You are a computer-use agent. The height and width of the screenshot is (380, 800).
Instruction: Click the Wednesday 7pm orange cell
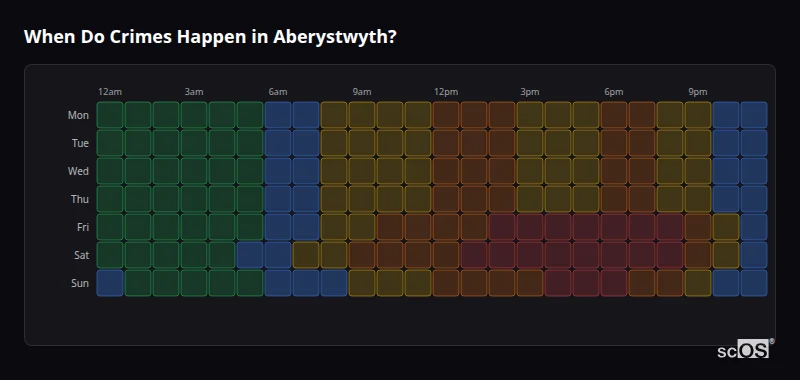642,171
